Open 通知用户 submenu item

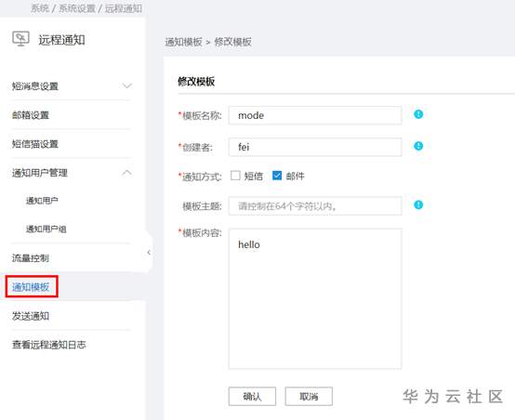(x=42, y=201)
